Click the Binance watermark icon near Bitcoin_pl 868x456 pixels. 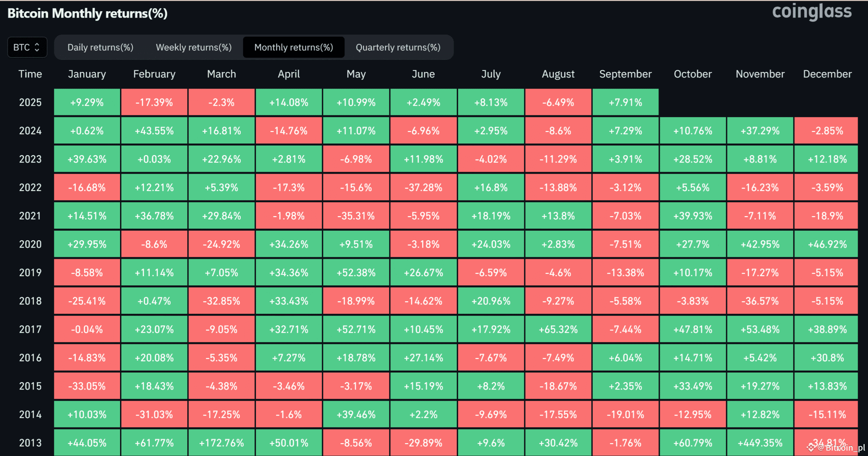[x=811, y=448]
